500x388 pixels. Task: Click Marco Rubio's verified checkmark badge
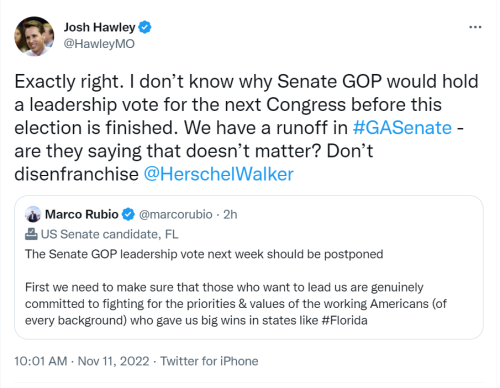point(128,214)
